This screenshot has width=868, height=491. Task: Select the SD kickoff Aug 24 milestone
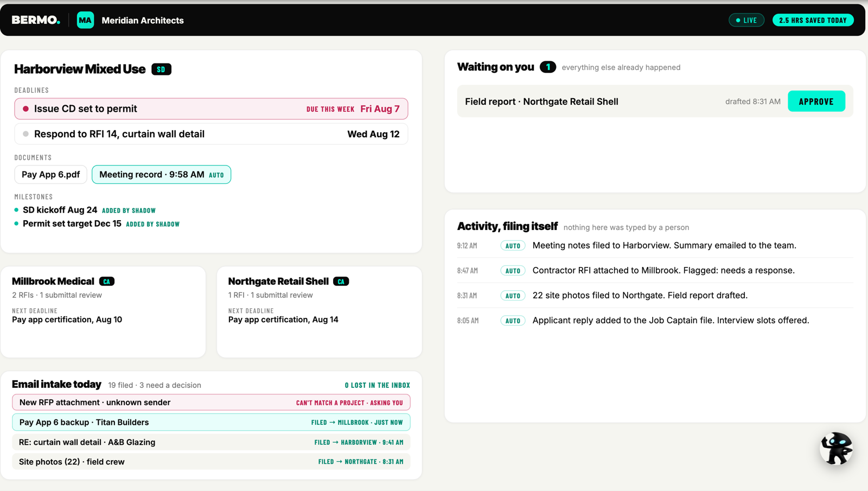60,210
